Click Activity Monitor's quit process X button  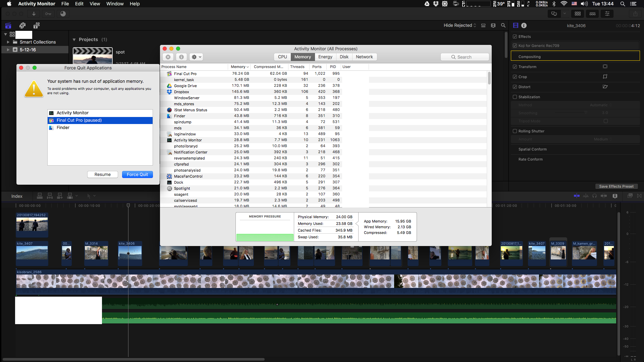168,57
